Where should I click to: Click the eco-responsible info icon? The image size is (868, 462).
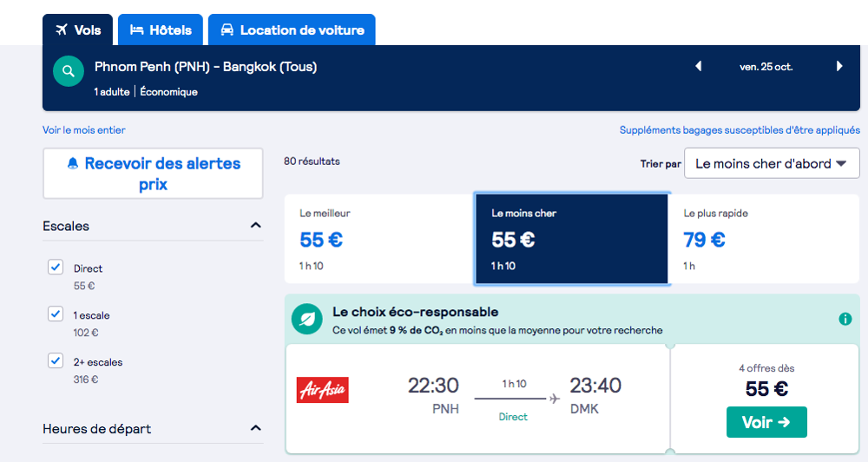tap(845, 319)
